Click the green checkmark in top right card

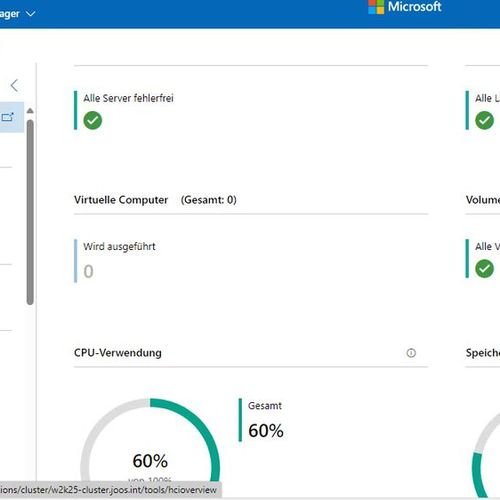[x=484, y=120]
